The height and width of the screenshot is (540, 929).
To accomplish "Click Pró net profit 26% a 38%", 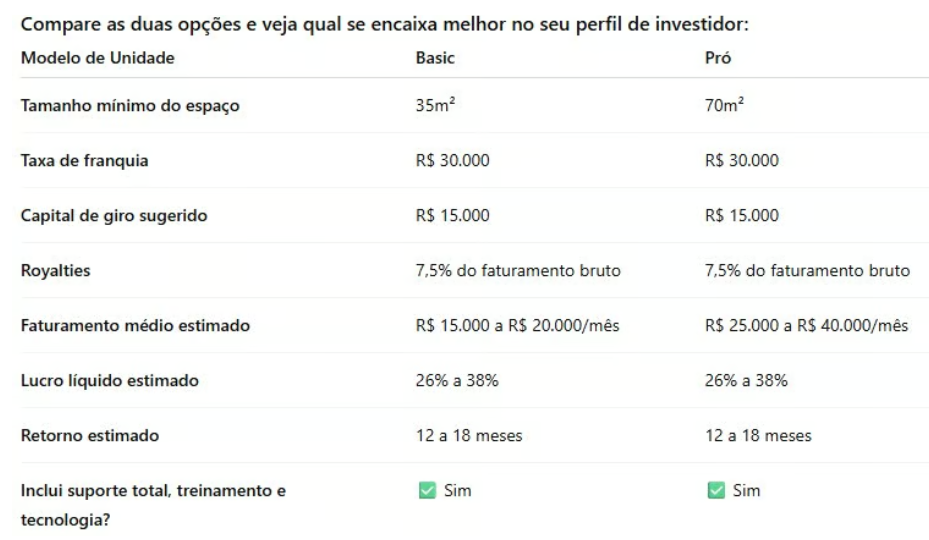I will (x=746, y=381).
